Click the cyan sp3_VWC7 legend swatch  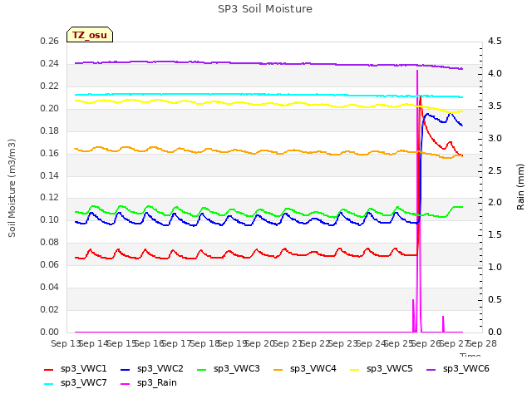click(x=49, y=384)
